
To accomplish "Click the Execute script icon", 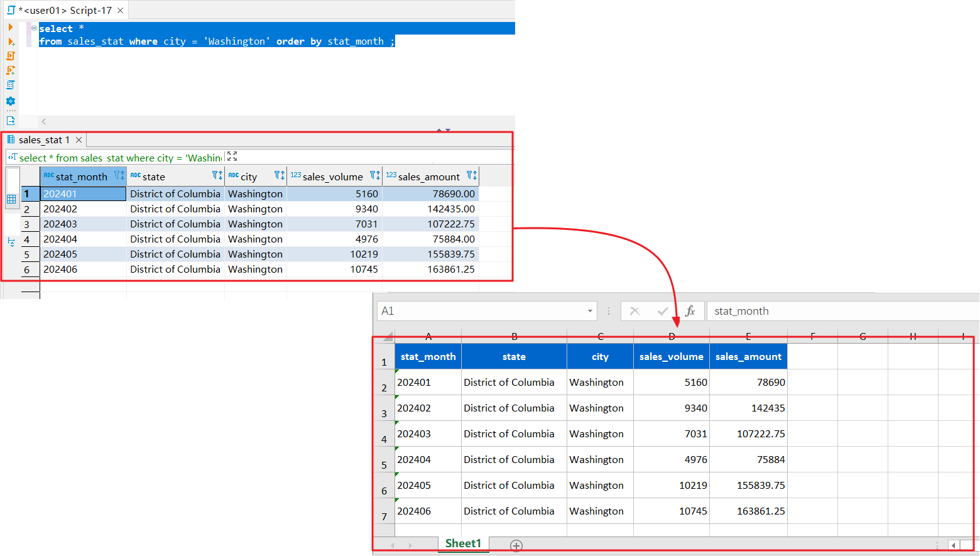I will coord(11,56).
